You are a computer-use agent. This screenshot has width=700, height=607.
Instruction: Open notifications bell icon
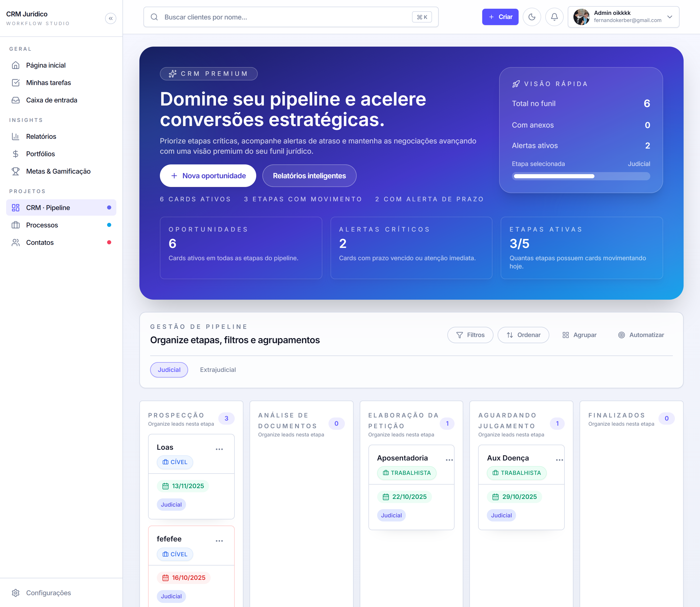[554, 17]
